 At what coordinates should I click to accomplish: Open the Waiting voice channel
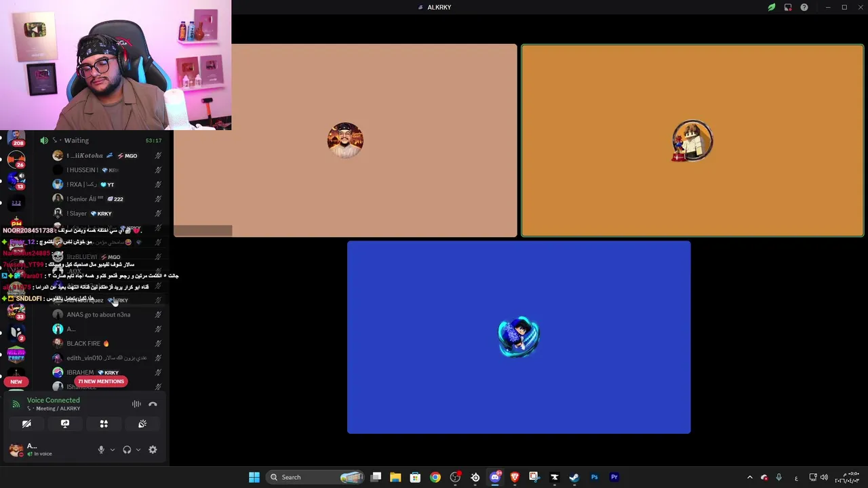pos(102,140)
